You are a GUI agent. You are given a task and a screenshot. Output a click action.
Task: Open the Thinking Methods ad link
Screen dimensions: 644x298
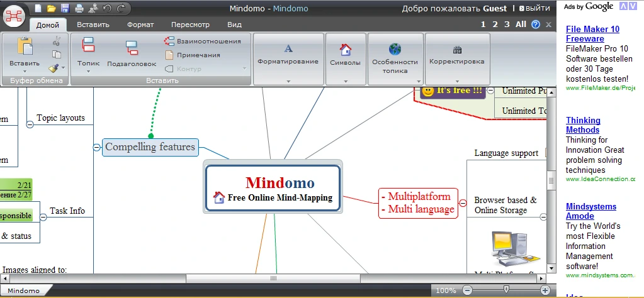point(583,125)
